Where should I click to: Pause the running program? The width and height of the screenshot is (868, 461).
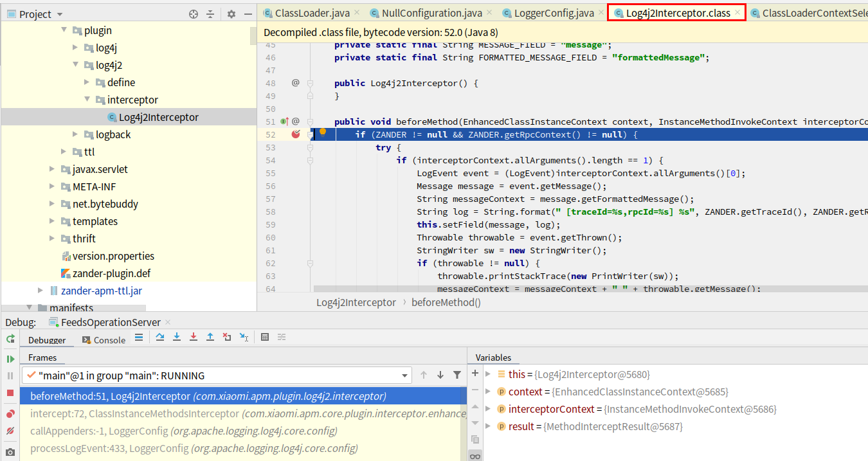(x=10, y=375)
